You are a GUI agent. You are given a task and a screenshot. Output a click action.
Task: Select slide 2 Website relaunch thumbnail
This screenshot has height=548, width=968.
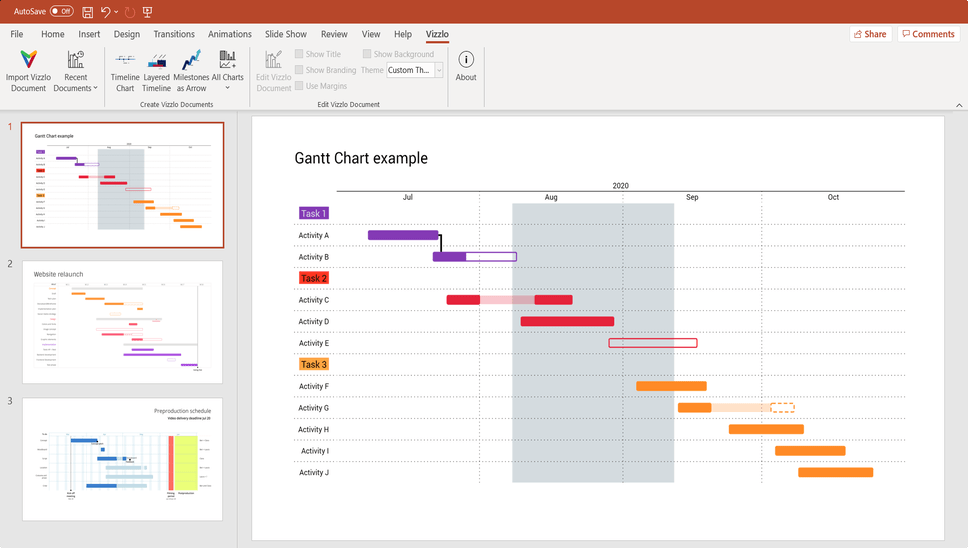tap(122, 322)
